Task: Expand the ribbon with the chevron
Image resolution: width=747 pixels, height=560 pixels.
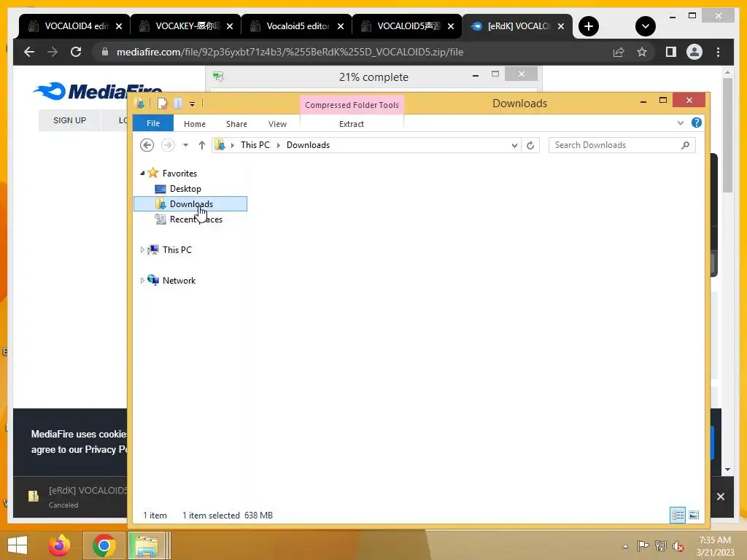Action: [681, 122]
